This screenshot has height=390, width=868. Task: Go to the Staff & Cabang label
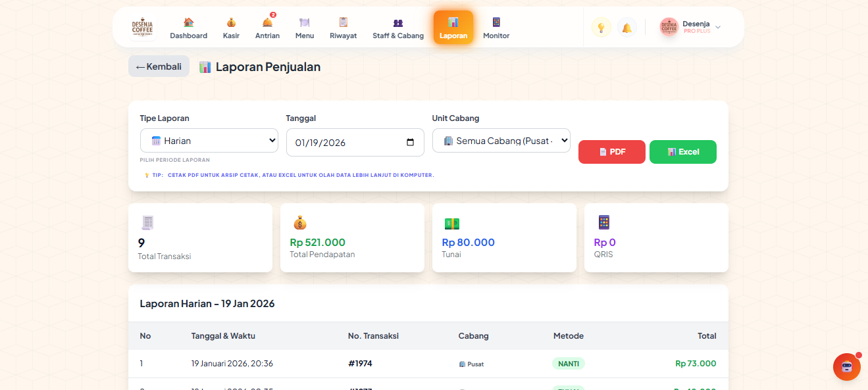tap(398, 36)
